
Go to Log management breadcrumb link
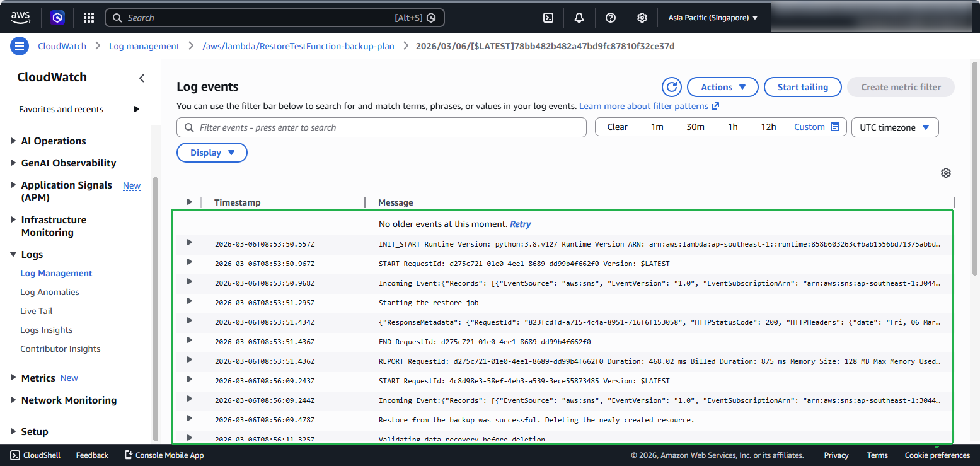pos(144,46)
